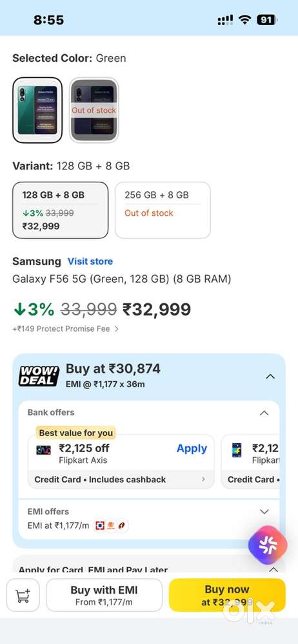This screenshot has width=298, height=644.
Task: Open Protect Promise Fee details arrow
Action: [117, 329]
